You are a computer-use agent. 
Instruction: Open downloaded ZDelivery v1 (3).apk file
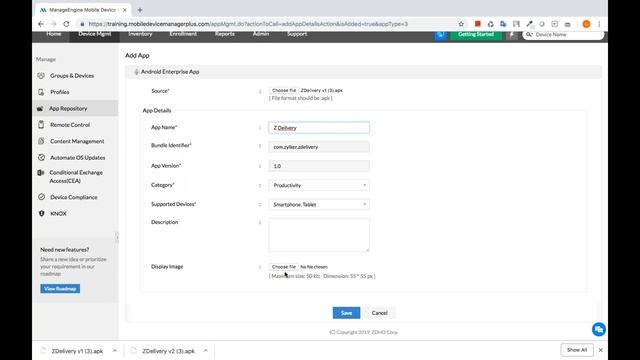click(77, 351)
